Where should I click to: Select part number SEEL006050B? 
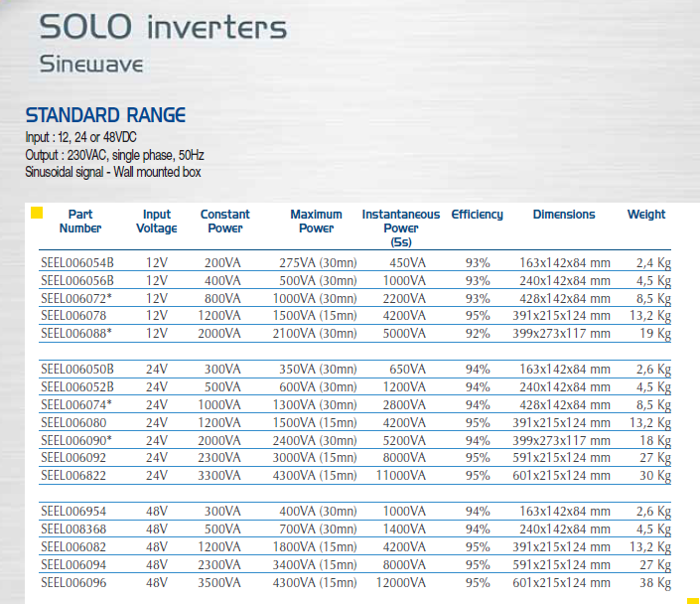pyautogui.click(x=77, y=369)
